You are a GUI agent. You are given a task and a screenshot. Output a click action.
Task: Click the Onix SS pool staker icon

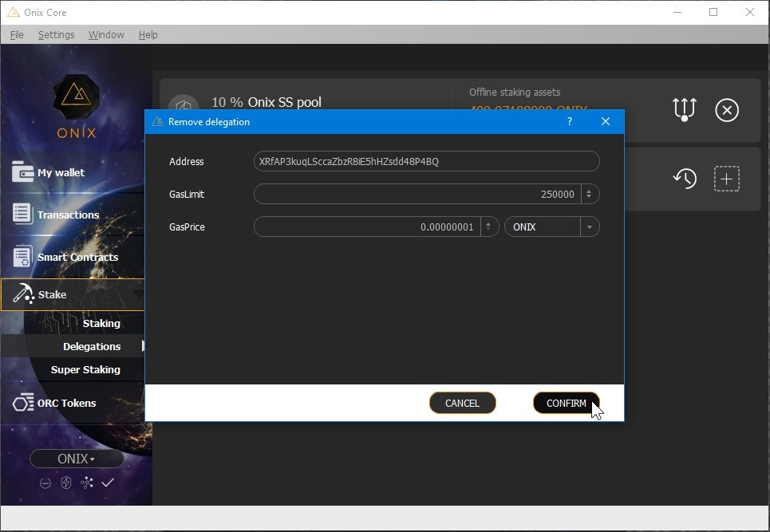tap(184, 104)
